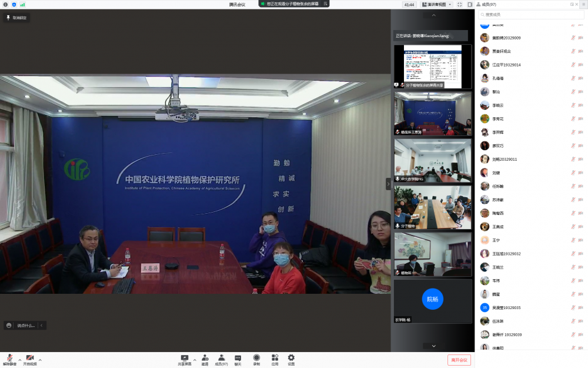Turn on camera with 开启视频
588x368 pixels.
[x=30, y=359]
